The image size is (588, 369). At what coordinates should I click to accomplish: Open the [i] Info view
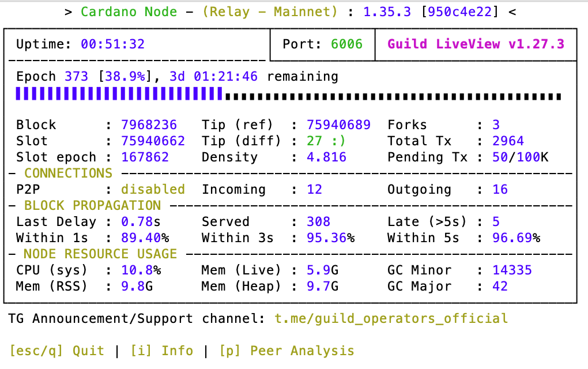(161, 351)
